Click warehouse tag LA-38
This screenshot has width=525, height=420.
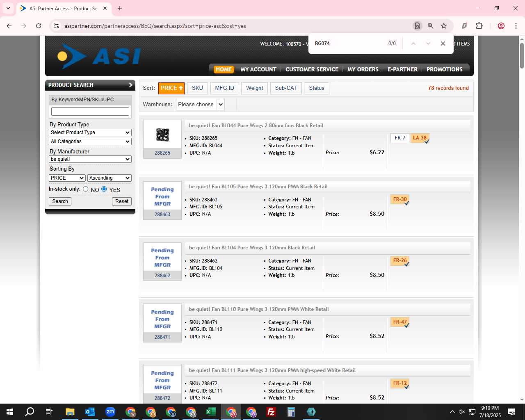coord(420,138)
